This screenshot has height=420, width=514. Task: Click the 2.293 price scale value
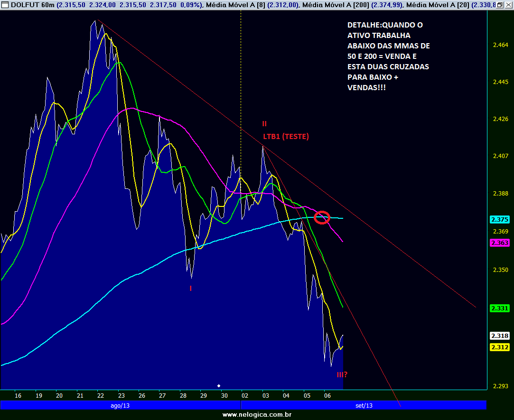[x=501, y=386]
